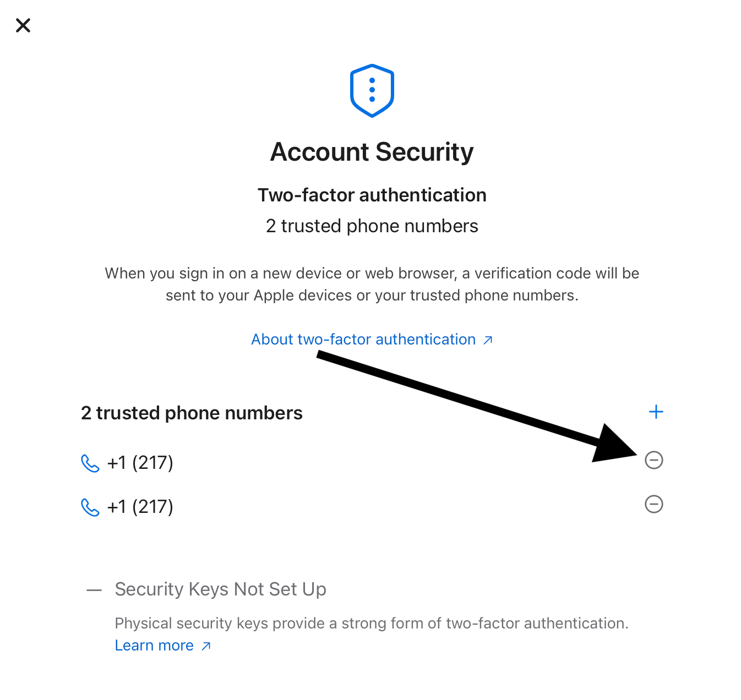Click the second phone handset icon

click(x=90, y=507)
